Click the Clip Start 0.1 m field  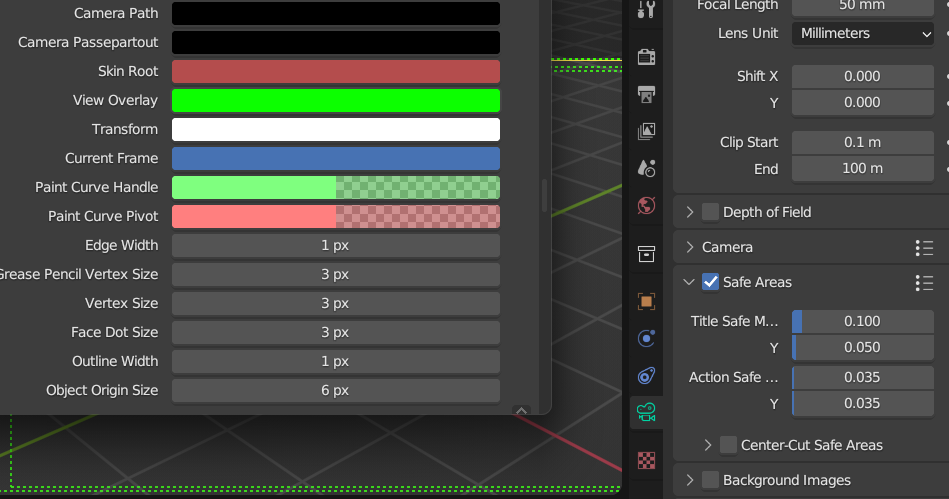(863, 142)
